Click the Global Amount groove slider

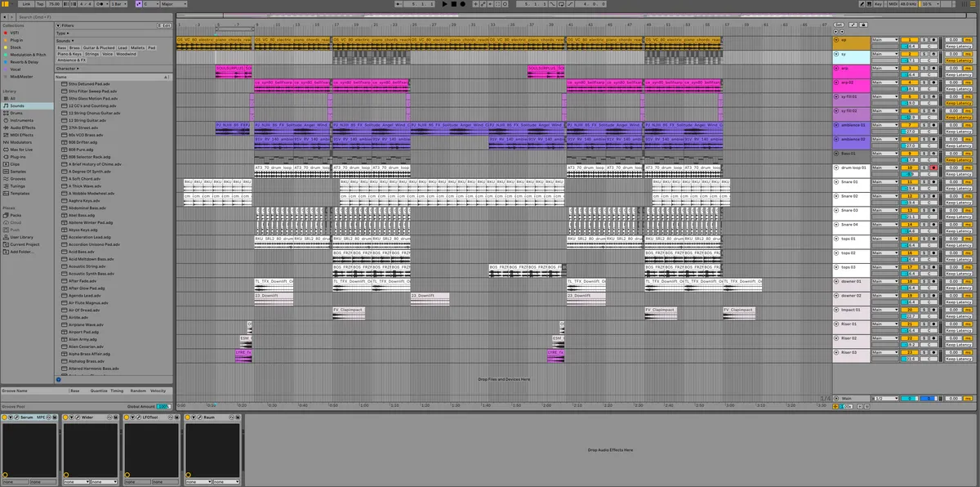pyautogui.click(x=163, y=406)
